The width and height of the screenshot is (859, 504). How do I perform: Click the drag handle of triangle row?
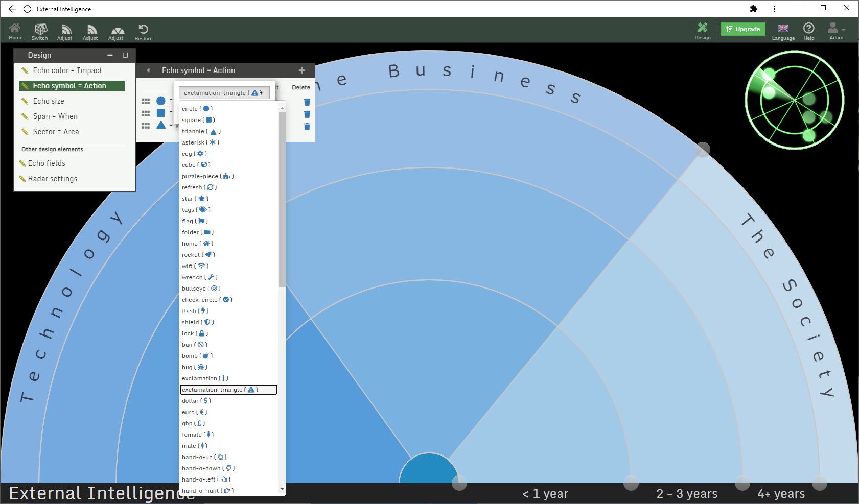point(146,126)
